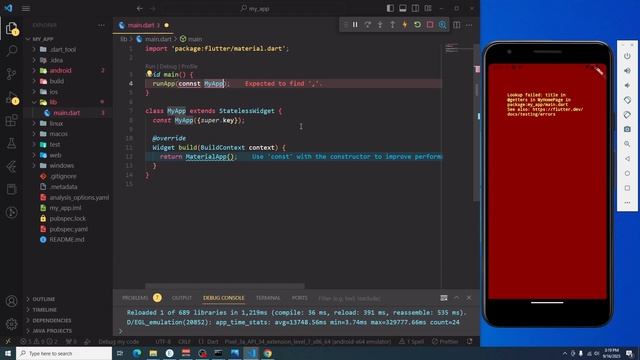This screenshot has height=360, width=640.
Task: Pause the debug session
Action: pos(355,25)
